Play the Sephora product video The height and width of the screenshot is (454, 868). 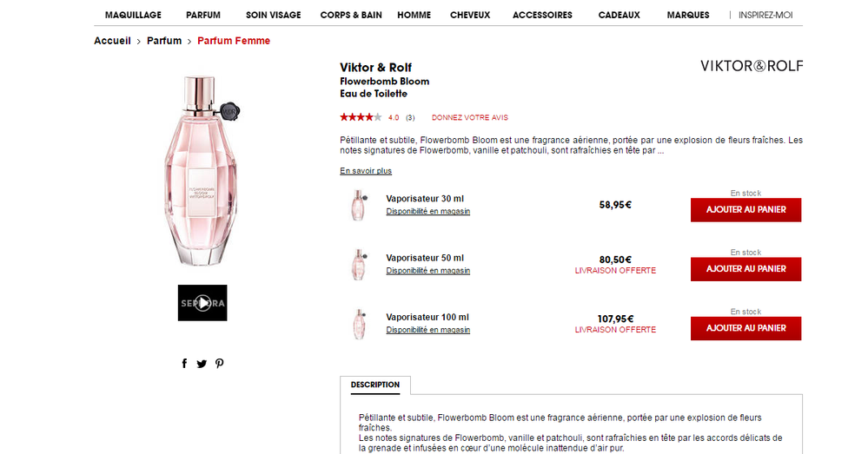[202, 303]
